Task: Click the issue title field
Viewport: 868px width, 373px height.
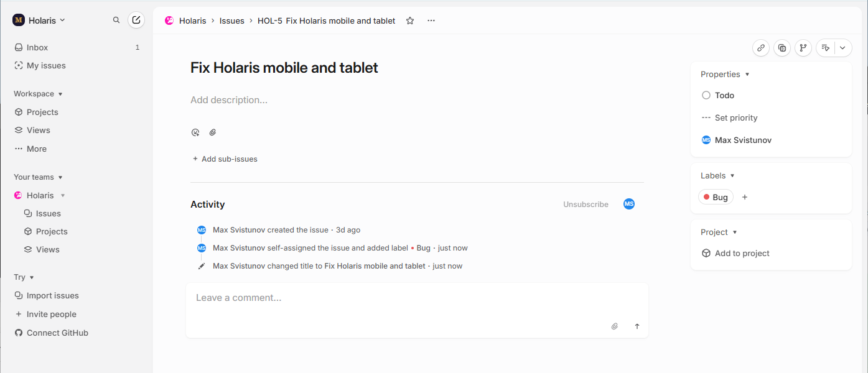Action: (x=284, y=68)
